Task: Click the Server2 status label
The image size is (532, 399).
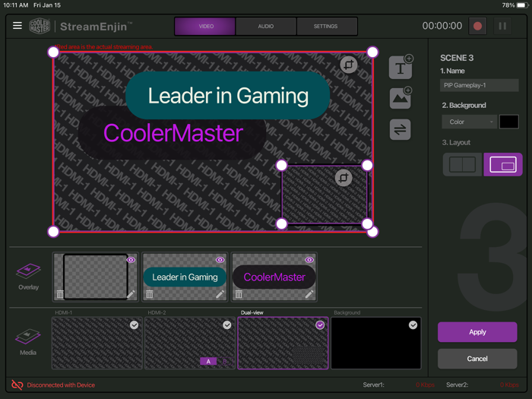Action: pyautogui.click(x=457, y=385)
